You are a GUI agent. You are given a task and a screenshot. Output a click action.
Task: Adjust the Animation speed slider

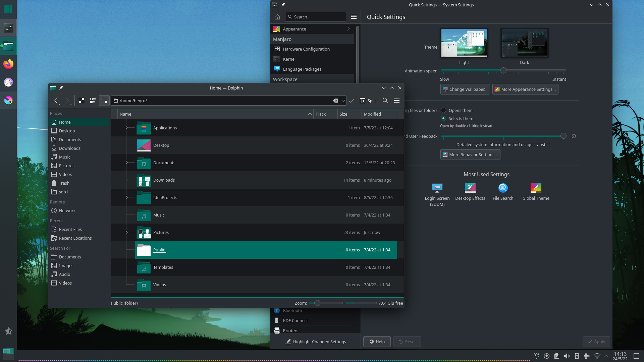(x=503, y=70)
